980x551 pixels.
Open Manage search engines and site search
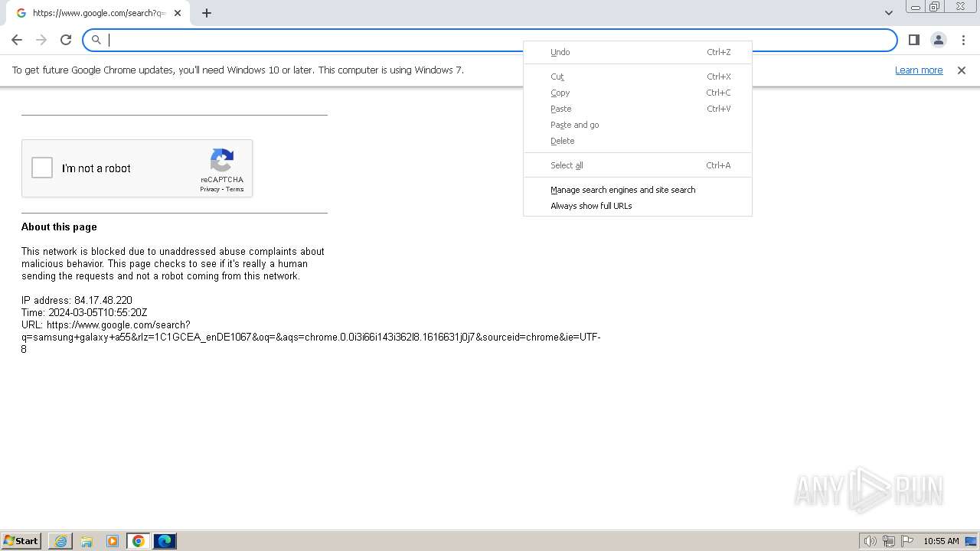point(638,190)
